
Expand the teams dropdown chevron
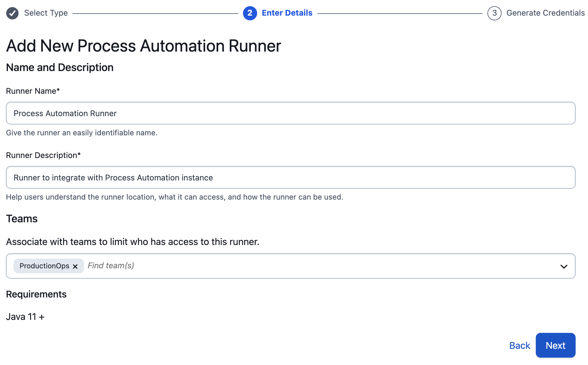[x=564, y=266]
